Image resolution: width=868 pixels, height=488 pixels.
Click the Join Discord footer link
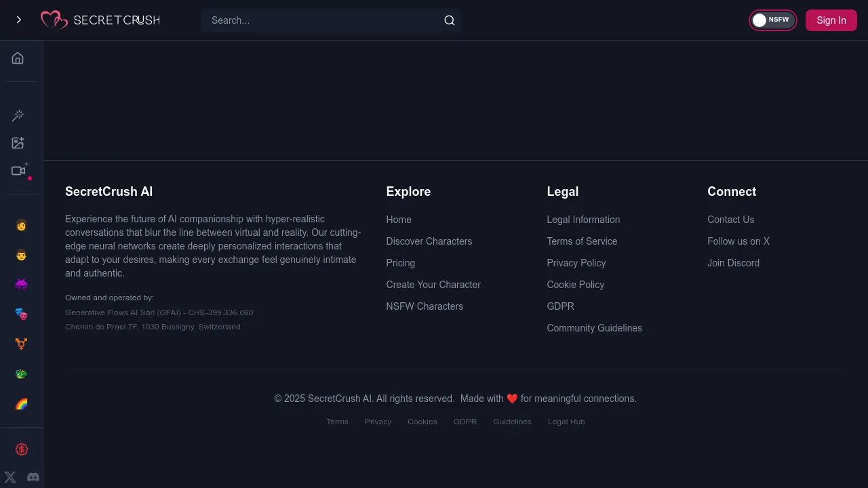[733, 263]
